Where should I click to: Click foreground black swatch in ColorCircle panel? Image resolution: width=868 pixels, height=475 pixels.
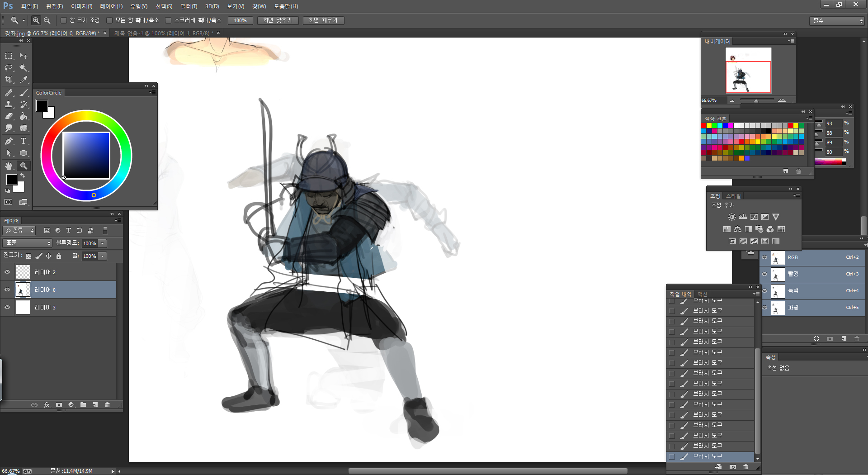42,106
